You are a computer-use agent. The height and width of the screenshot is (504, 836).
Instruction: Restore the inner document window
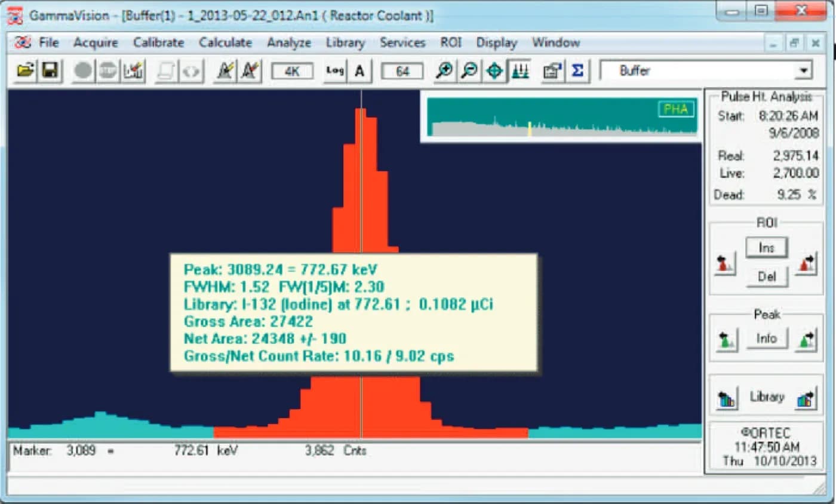pyautogui.click(x=794, y=44)
